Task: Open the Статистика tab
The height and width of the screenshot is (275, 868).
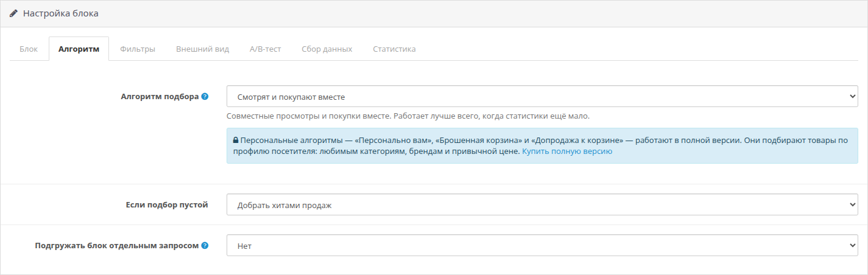Action: 395,49
